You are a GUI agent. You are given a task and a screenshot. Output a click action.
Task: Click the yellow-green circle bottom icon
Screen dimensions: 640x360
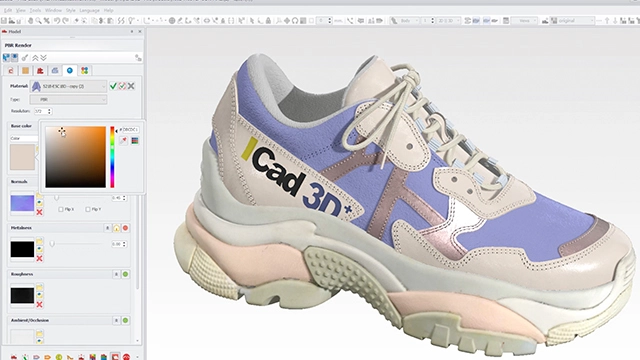pyautogui.click(x=59, y=357)
